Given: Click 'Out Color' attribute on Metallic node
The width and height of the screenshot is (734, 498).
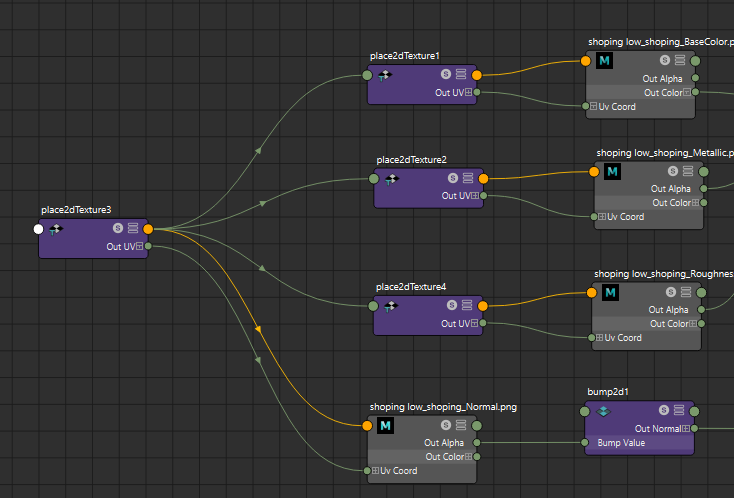Looking at the screenshot, I should [672, 203].
